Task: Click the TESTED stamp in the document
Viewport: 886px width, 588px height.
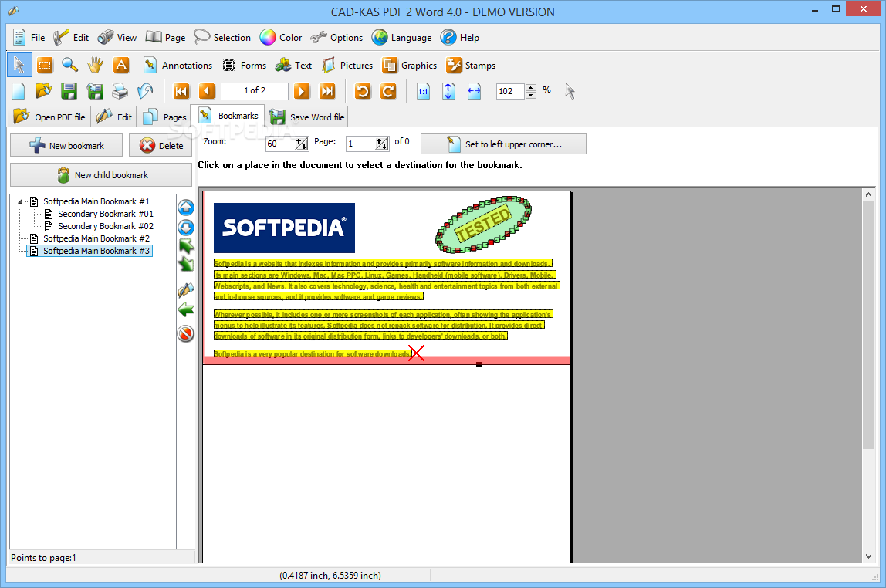Action: [x=483, y=225]
